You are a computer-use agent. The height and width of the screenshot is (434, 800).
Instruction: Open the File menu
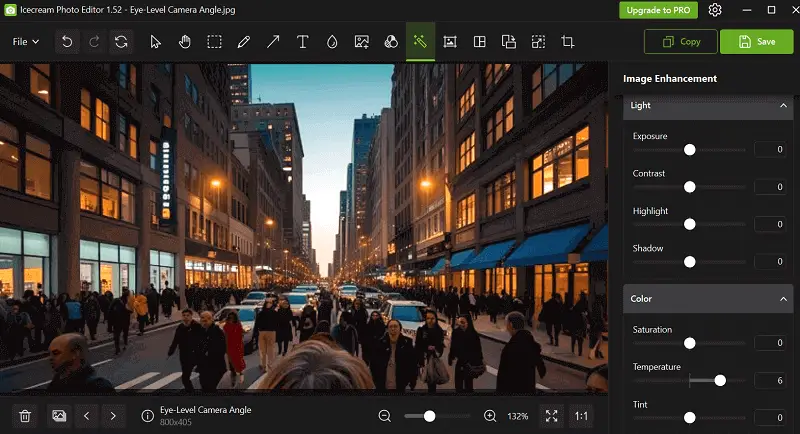26,42
